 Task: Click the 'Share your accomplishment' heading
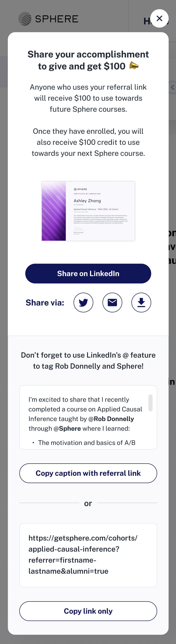tap(88, 54)
